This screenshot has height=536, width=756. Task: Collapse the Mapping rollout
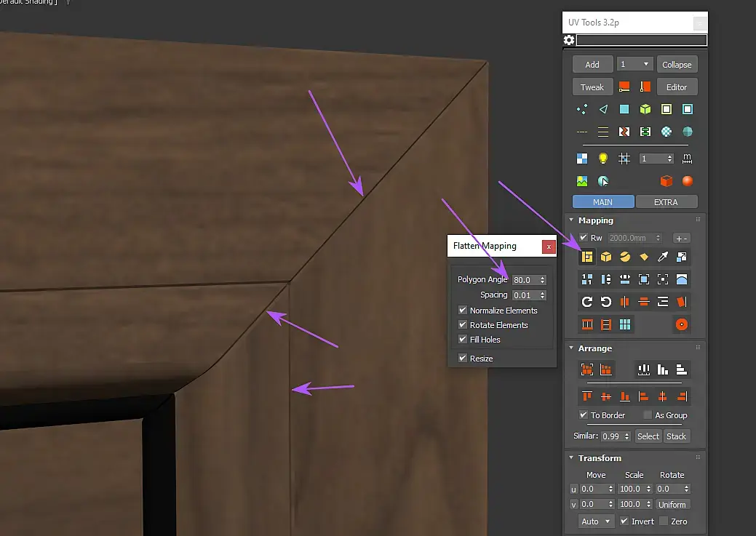(x=571, y=220)
